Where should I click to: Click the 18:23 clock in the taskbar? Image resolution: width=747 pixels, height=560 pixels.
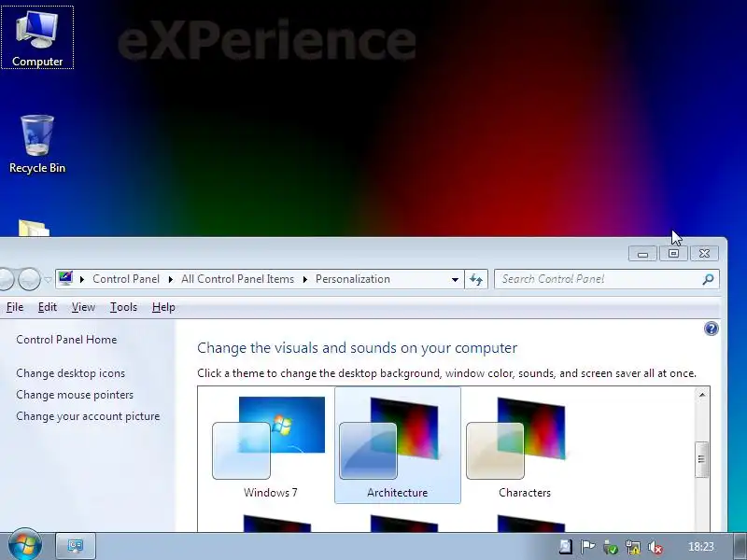click(701, 547)
